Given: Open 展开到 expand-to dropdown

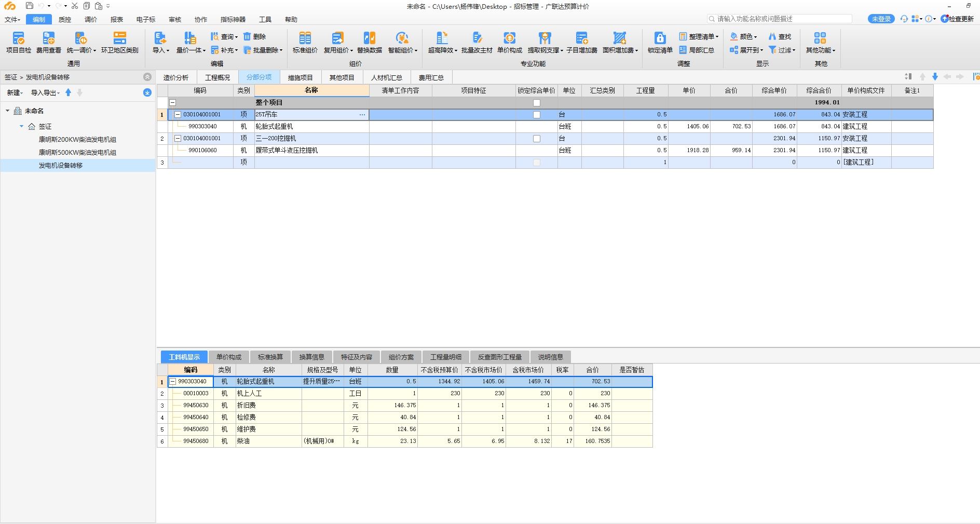Looking at the screenshot, I should 746,50.
